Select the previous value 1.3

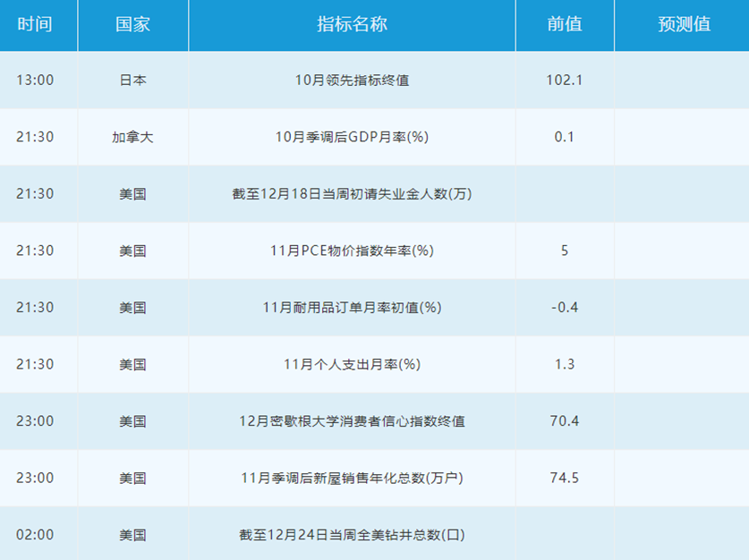point(565,364)
